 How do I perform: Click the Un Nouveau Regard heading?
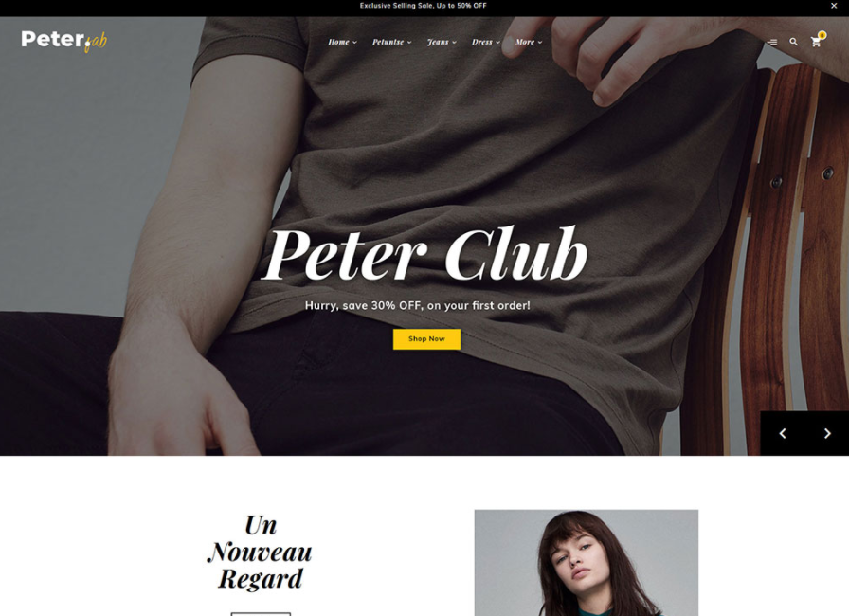click(x=260, y=552)
